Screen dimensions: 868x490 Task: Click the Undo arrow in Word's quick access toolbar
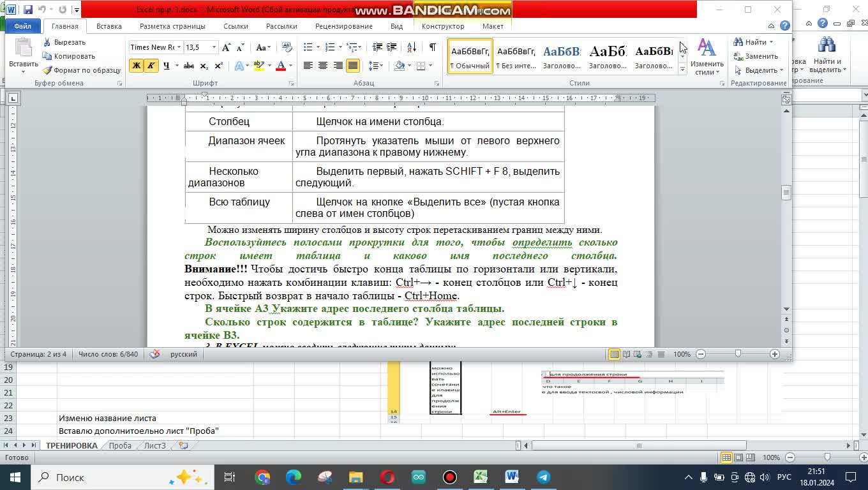(42, 10)
